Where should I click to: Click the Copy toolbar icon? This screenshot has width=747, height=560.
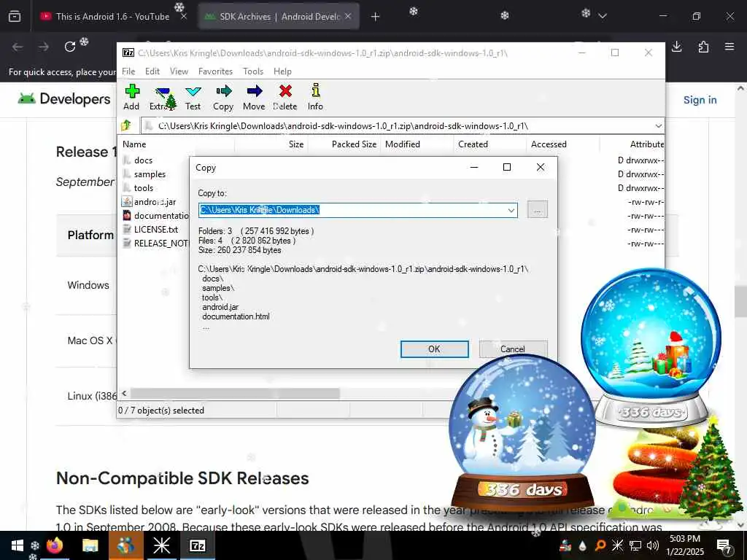223,91
